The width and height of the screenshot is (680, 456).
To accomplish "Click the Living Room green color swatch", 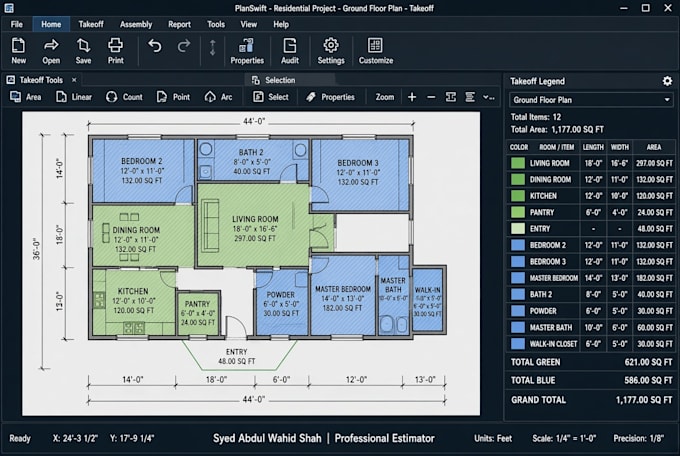I will [518, 163].
